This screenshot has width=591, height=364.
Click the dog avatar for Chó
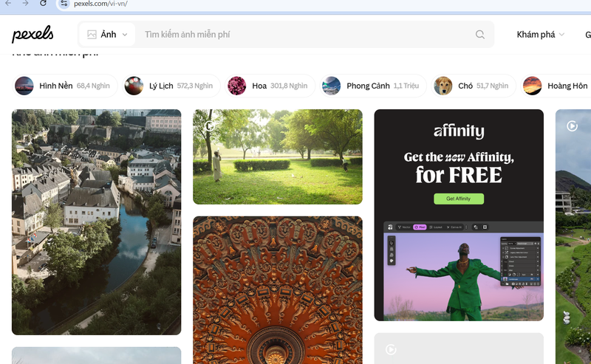click(x=443, y=86)
